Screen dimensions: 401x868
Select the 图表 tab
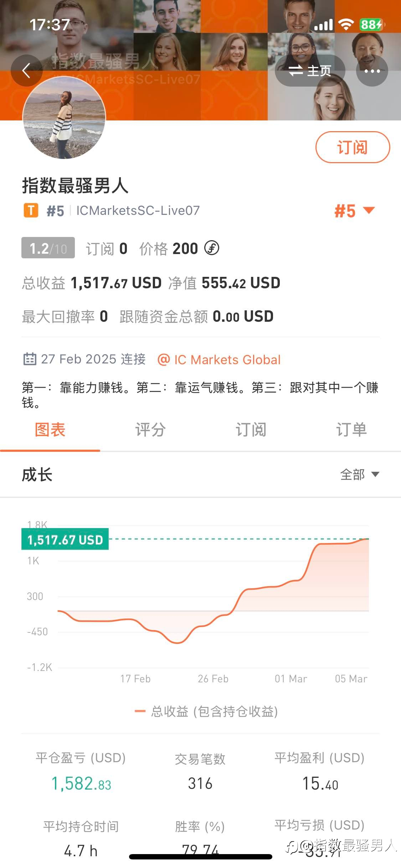50,430
